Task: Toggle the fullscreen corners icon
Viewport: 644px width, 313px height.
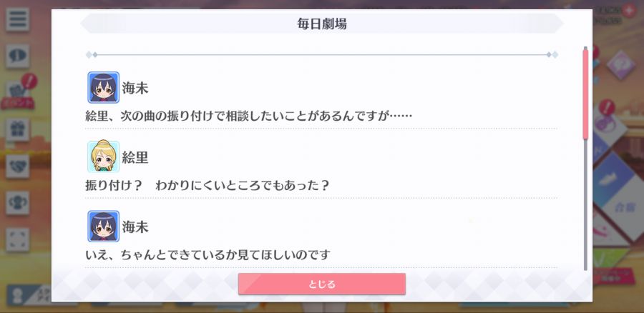Action: click(17, 239)
